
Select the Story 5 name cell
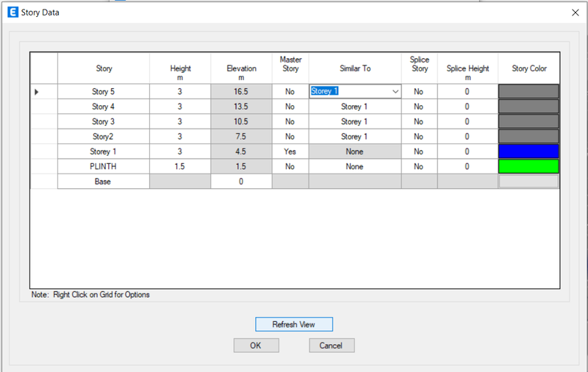tap(104, 91)
